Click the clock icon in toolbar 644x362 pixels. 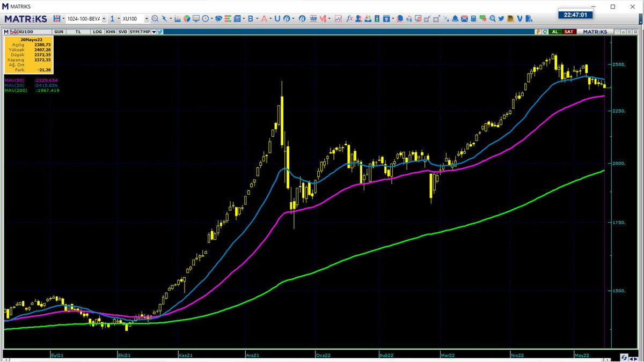[x=205, y=19]
